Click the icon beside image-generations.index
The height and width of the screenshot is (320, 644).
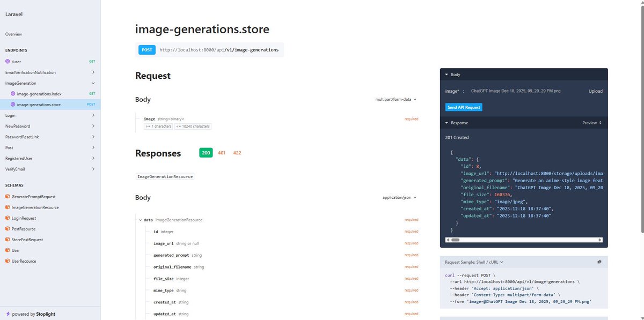click(13, 94)
